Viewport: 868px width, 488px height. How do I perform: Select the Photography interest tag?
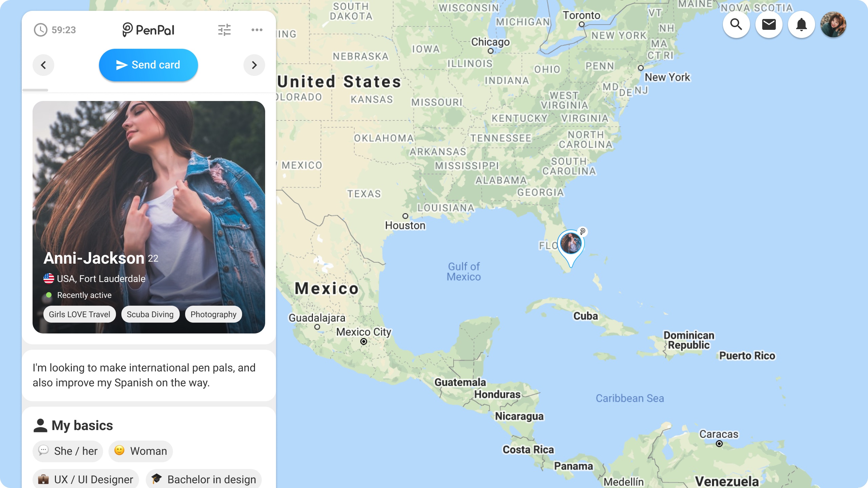pyautogui.click(x=213, y=314)
